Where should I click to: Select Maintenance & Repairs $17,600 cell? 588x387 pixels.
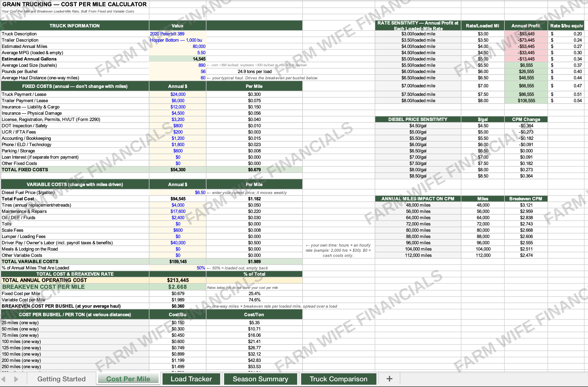pos(177,211)
